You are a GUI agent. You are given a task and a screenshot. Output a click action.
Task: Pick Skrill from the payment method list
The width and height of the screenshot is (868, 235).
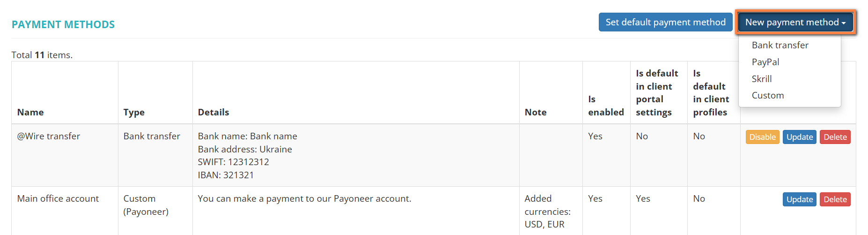[762, 79]
